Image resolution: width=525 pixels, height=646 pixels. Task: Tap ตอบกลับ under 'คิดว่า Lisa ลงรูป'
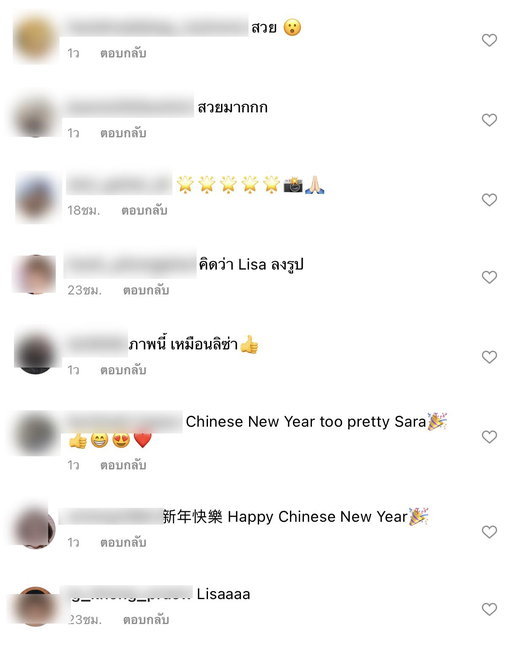click(x=146, y=290)
